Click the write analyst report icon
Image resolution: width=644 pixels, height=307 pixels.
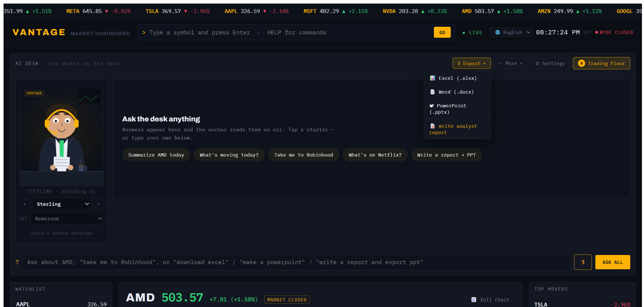(432, 126)
